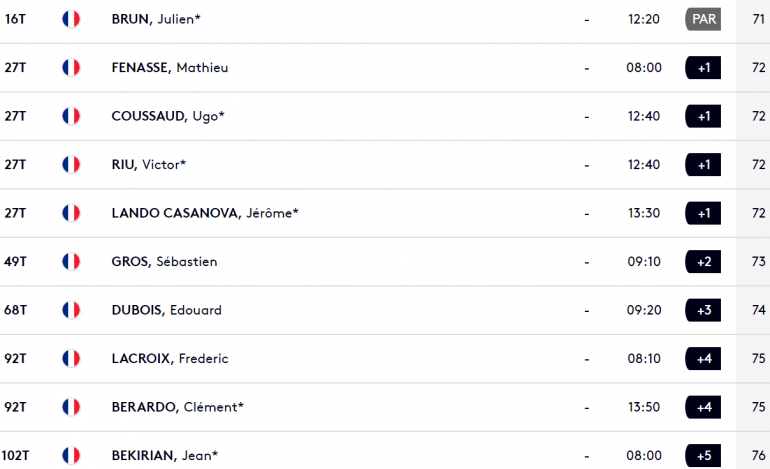Select the flag next to LANDO CASANOVA, Jérôme
Image resolution: width=770 pixels, height=469 pixels.
coord(71,213)
